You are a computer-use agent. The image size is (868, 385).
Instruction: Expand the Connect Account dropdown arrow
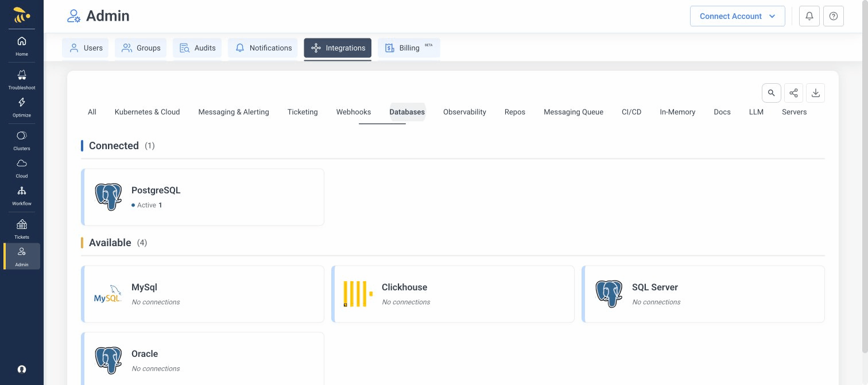pyautogui.click(x=772, y=16)
